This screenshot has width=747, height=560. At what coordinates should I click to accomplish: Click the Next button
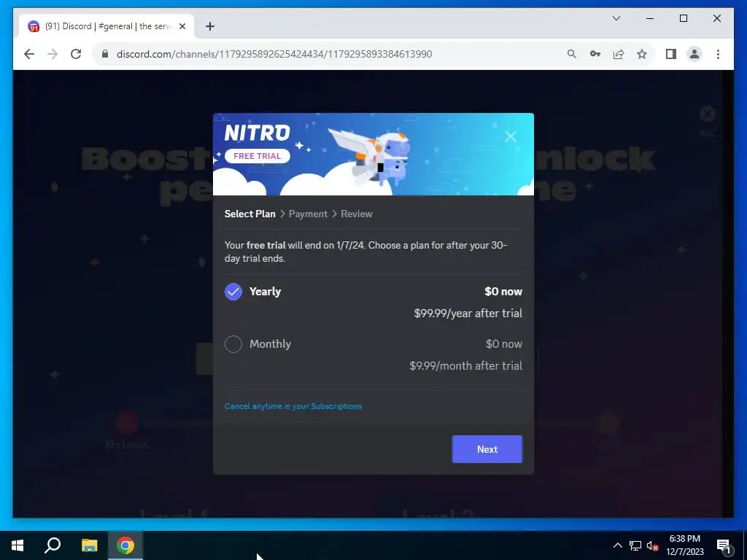click(x=487, y=449)
